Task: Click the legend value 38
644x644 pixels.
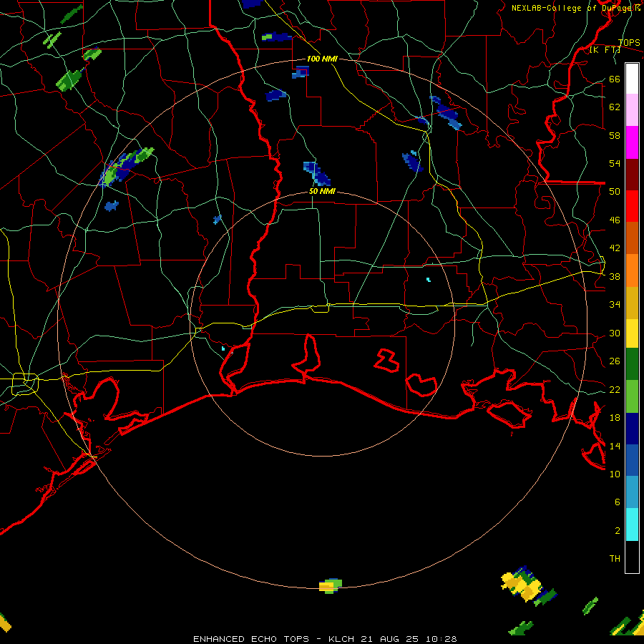Action: click(x=615, y=277)
